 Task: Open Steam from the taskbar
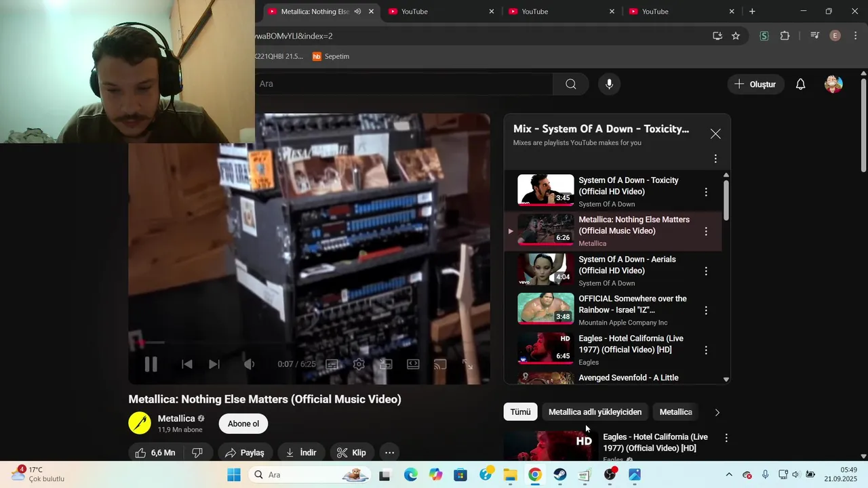(559, 475)
